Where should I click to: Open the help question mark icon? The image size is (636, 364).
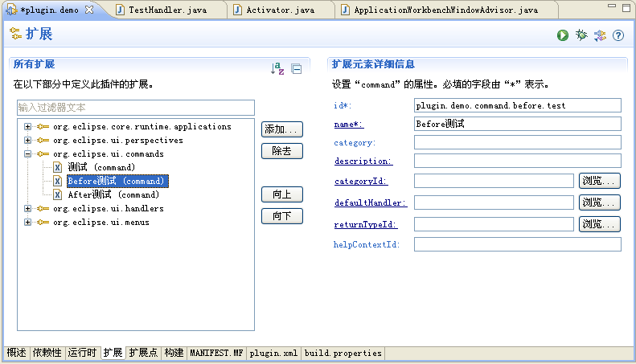tap(618, 35)
